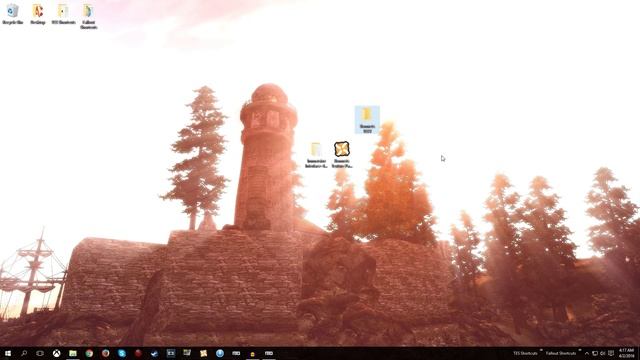Screen dimensions: 640x360
Task: Select the second desktop icon beside Recycle Bin
Action: coord(38,14)
